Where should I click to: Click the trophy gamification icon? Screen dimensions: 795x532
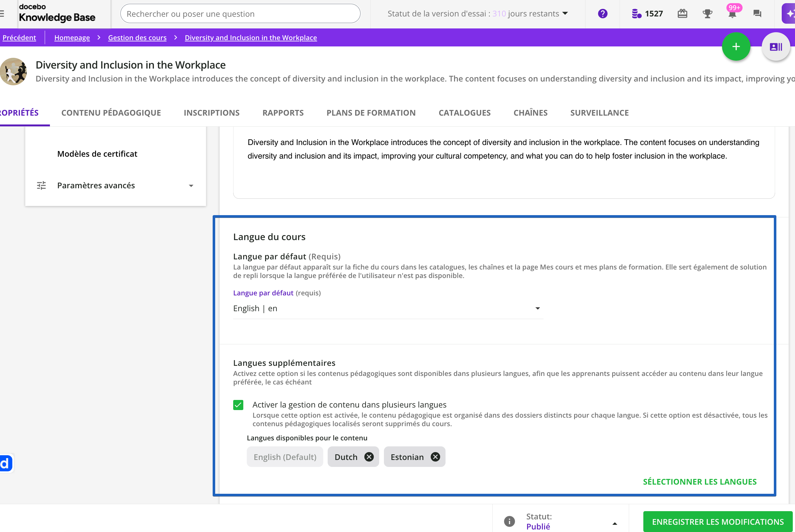(x=707, y=14)
